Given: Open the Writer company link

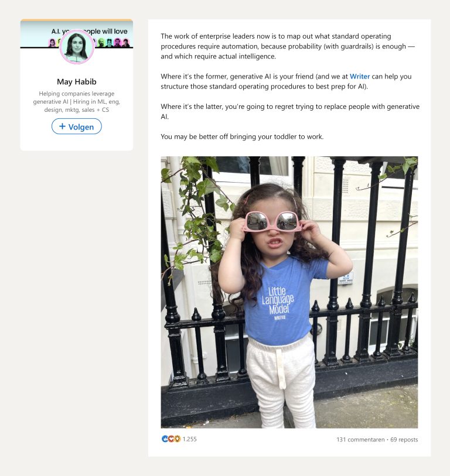Looking at the screenshot, I should (359, 77).
